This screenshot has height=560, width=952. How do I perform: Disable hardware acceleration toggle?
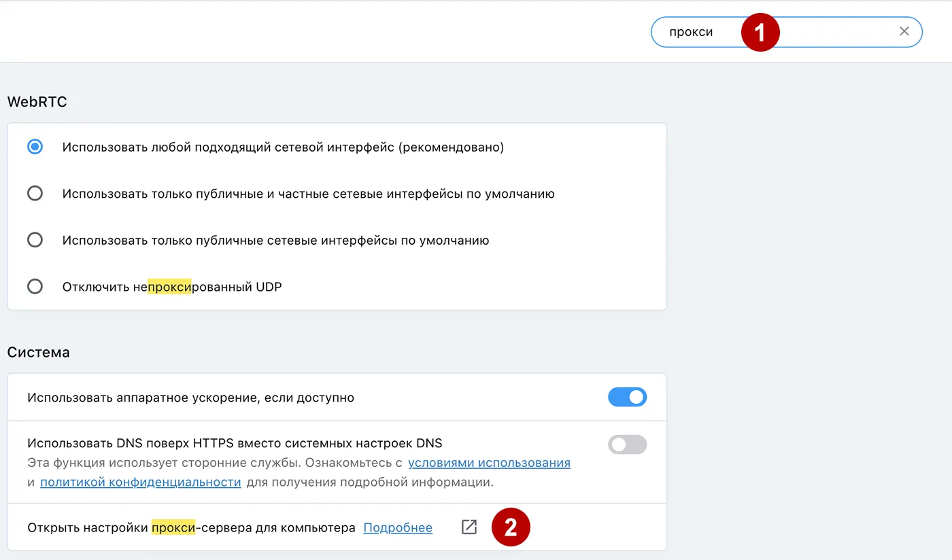tap(627, 397)
